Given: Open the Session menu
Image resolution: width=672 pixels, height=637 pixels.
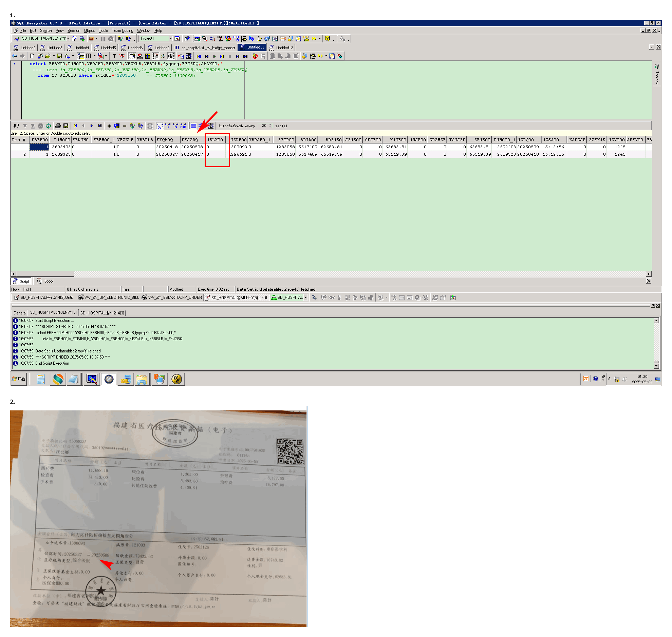Looking at the screenshot, I should 74,31.
